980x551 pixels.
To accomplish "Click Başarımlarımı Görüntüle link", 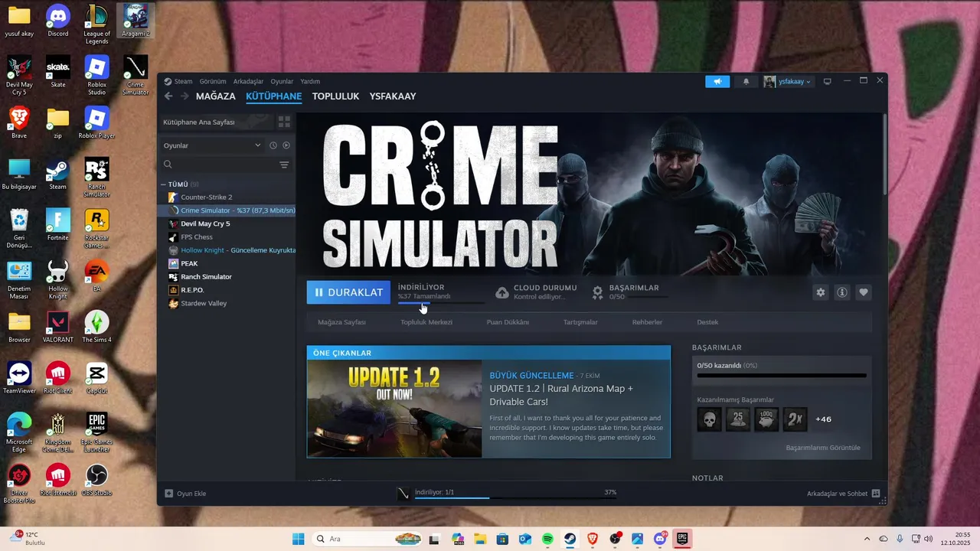I will [823, 448].
